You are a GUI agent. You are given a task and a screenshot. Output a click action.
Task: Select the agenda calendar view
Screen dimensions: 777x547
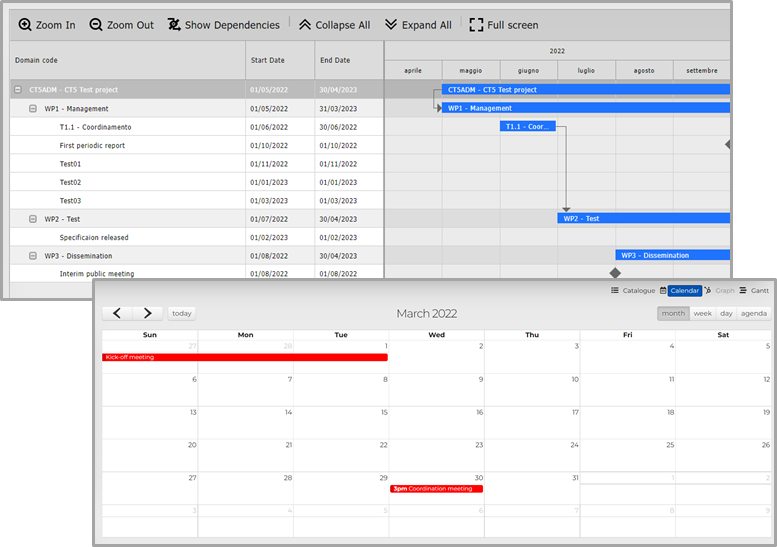point(754,313)
